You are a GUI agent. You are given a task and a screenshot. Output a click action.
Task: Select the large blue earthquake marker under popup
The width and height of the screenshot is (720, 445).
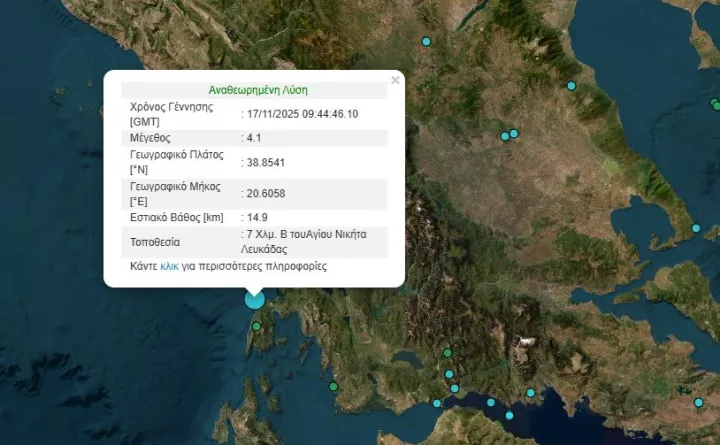pos(255,298)
